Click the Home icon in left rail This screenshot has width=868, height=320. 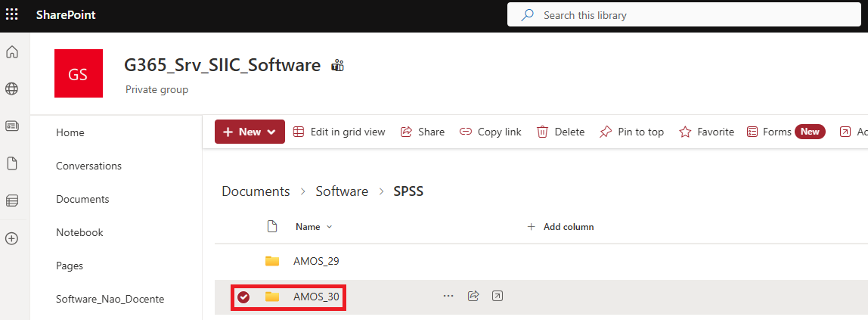12,52
